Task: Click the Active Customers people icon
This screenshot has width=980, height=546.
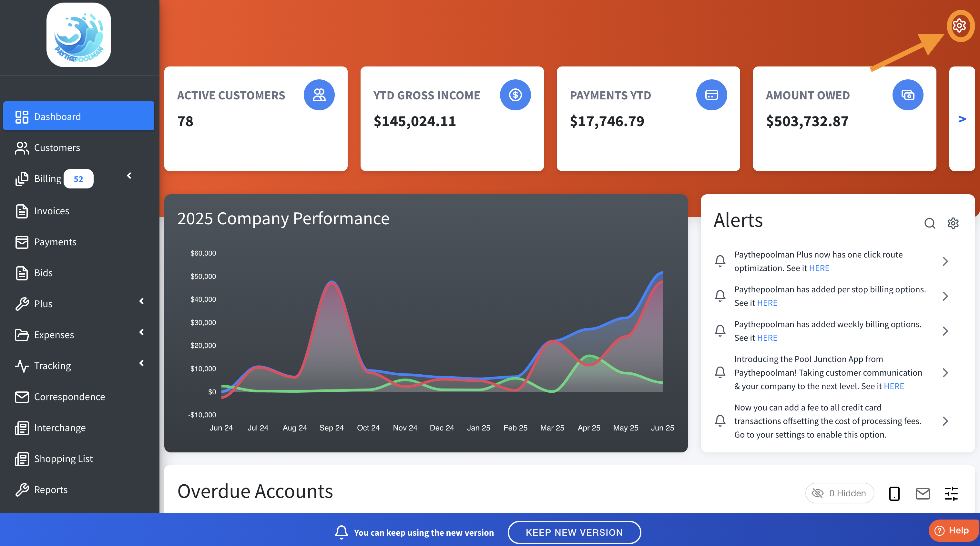Action: [319, 95]
